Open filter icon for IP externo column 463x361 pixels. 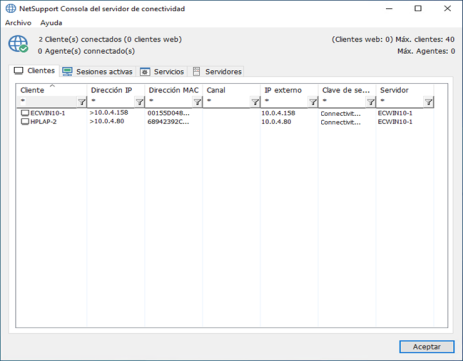click(x=313, y=102)
